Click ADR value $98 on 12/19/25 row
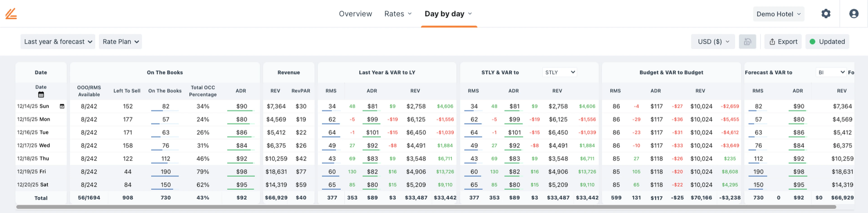Viewport: 868px width, 213px height. click(x=241, y=172)
